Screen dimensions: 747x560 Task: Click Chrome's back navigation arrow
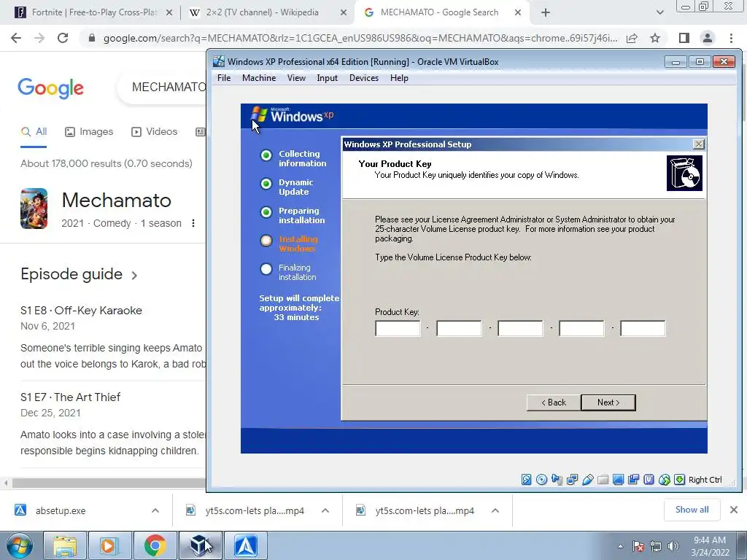16,38
